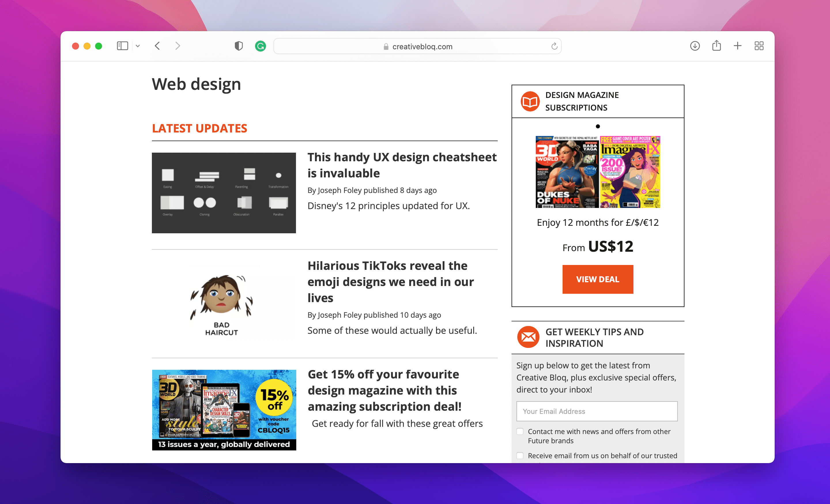This screenshot has width=830, height=504.
Task: Show the downloads icon
Action: [x=695, y=46]
